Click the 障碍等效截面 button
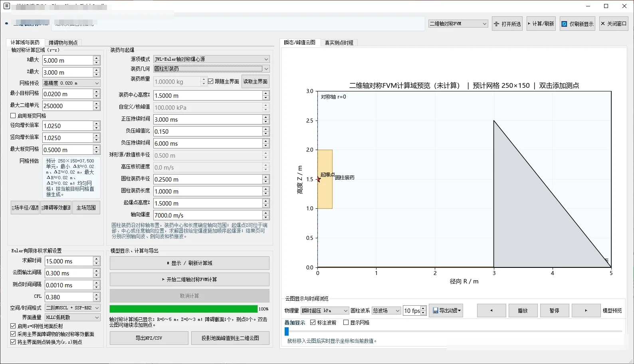 [x=56, y=208]
